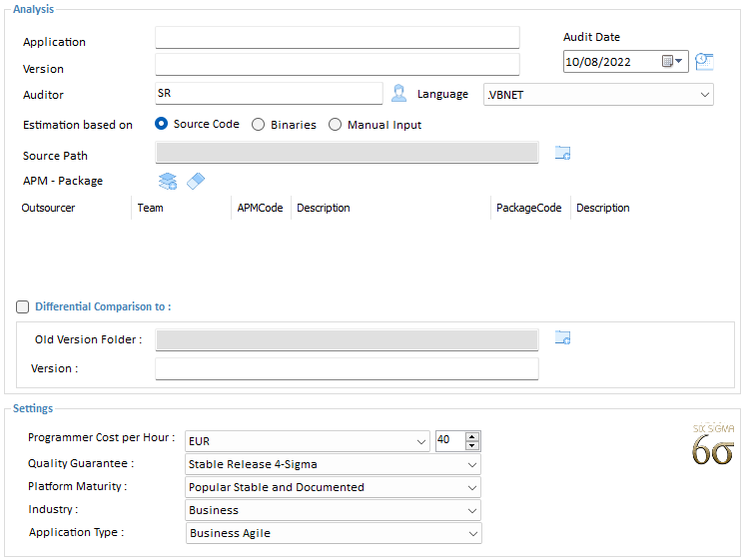The height and width of the screenshot is (560, 749).
Task: Enable the Differential Comparison checkbox
Action: click(x=23, y=307)
